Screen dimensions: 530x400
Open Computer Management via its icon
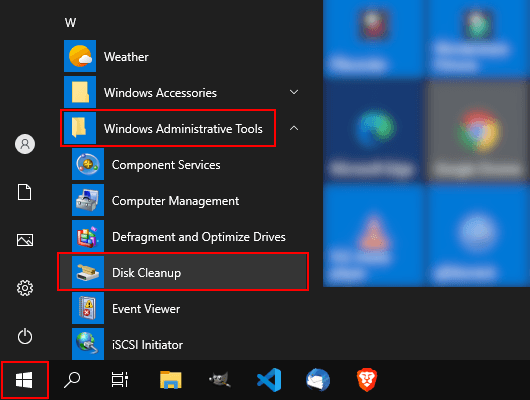tap(88, 200)
